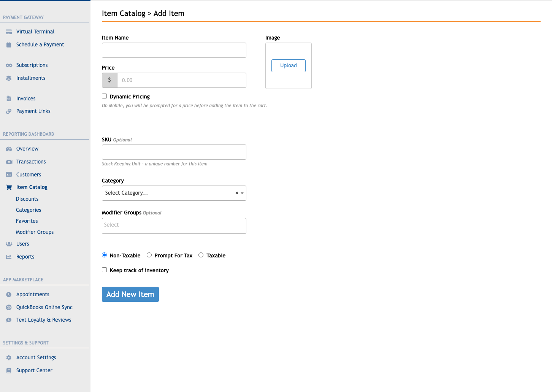Click the Schedule a Payment calendar icon
The width and height of the screenshot is (552, 392).
click(x=9, y=45)
